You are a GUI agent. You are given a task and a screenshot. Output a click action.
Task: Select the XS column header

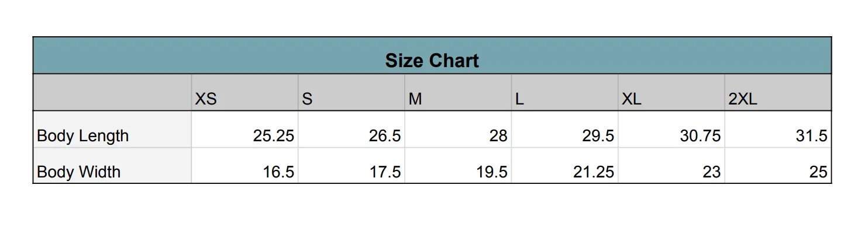(x=245, y=92)
